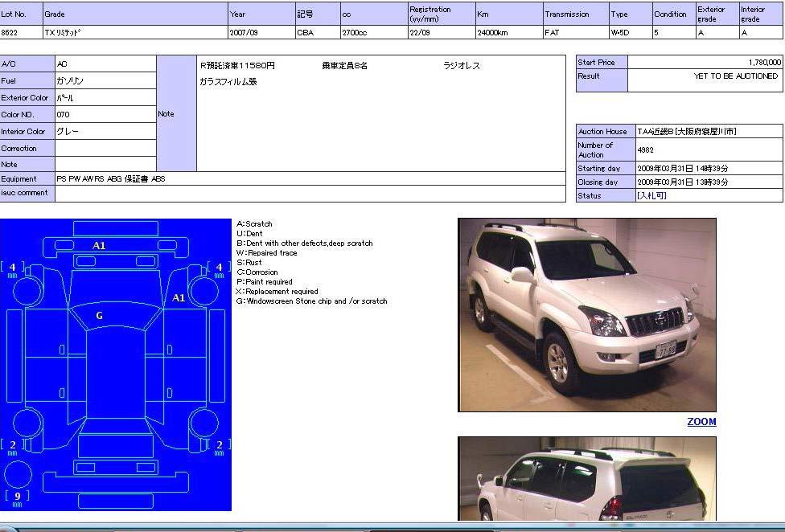Select the color number 070
Viewport: 785px width, 532px height.
pos(63,114)
